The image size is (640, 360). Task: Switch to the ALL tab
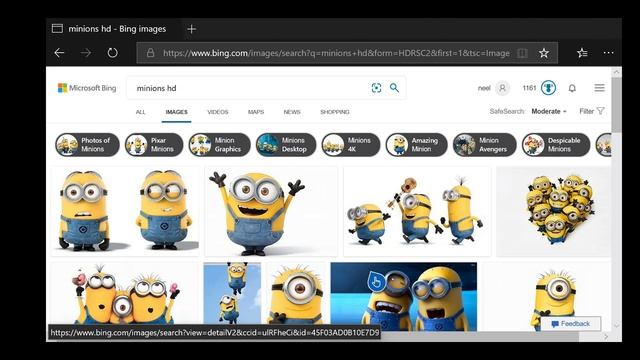[x=140, y=112]
